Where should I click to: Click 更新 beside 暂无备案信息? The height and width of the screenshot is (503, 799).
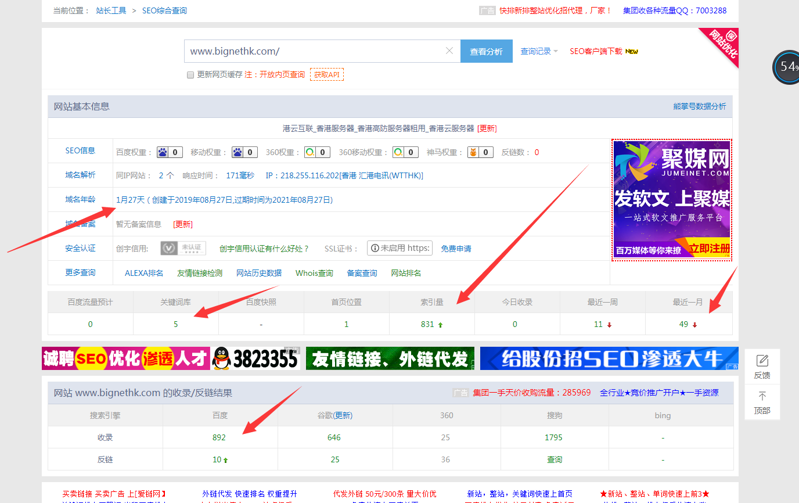tap(182, 224)
